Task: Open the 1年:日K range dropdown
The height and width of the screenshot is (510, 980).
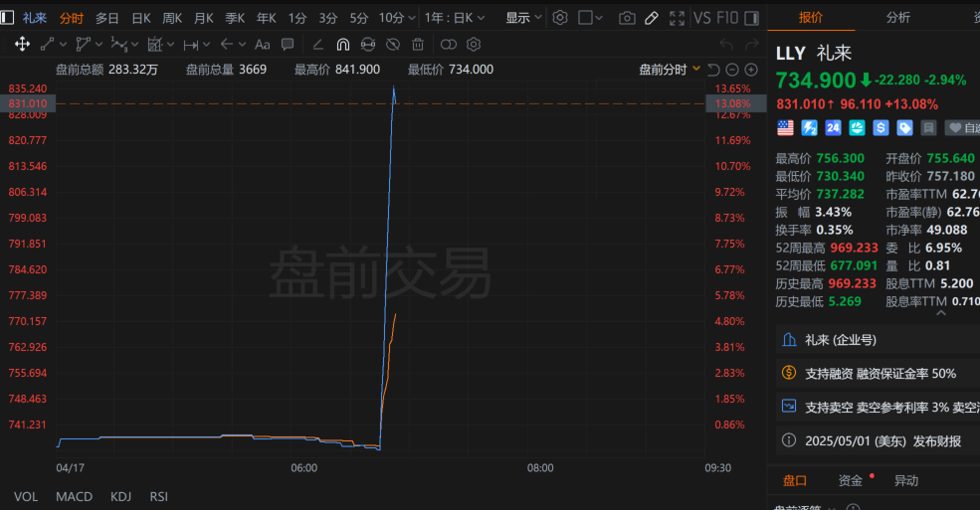Action: (x=455, y=18)
